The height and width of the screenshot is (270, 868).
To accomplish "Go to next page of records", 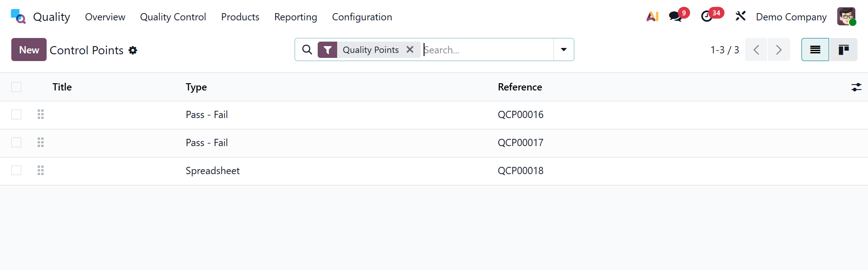I will pos(778,50).
